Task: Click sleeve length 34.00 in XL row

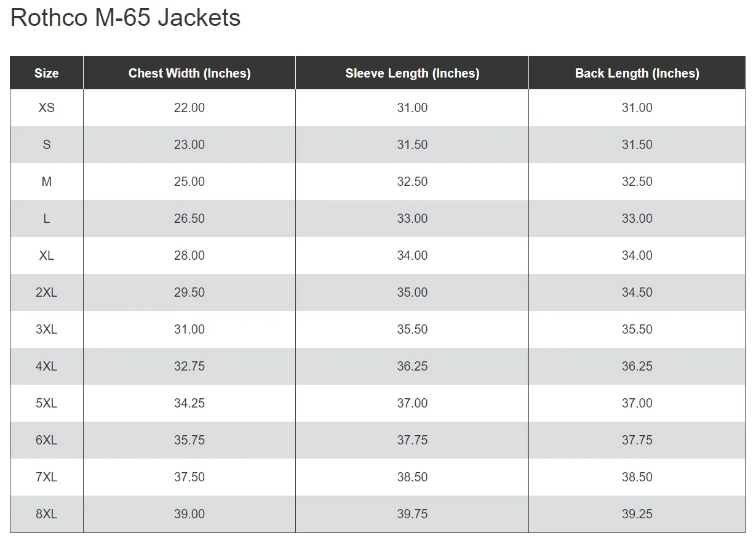Action: 412,255
